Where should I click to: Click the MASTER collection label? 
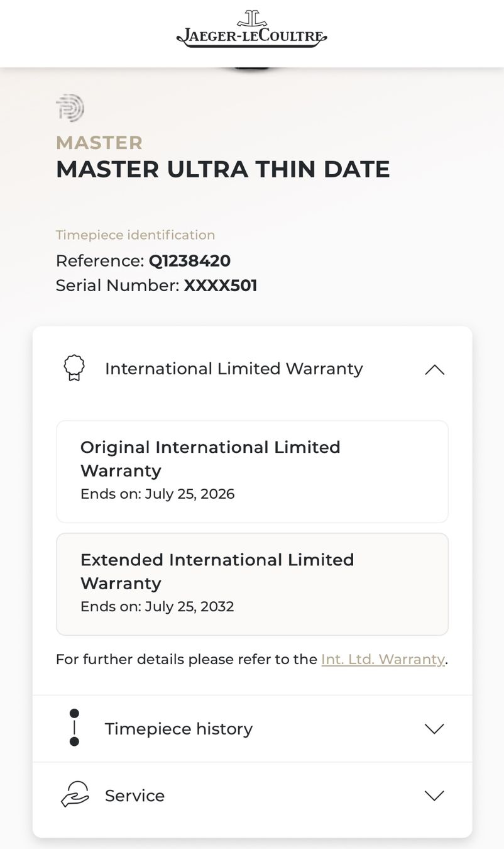tap(99, 143)
